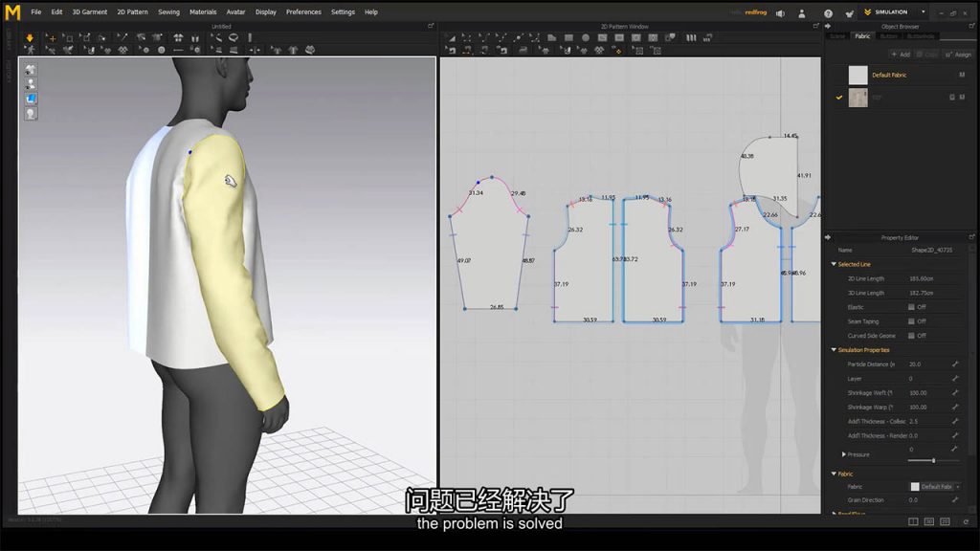The width and height of the screenshot is (980, 551).
Task: Expand the Pressure property
Action: point(844,454)
